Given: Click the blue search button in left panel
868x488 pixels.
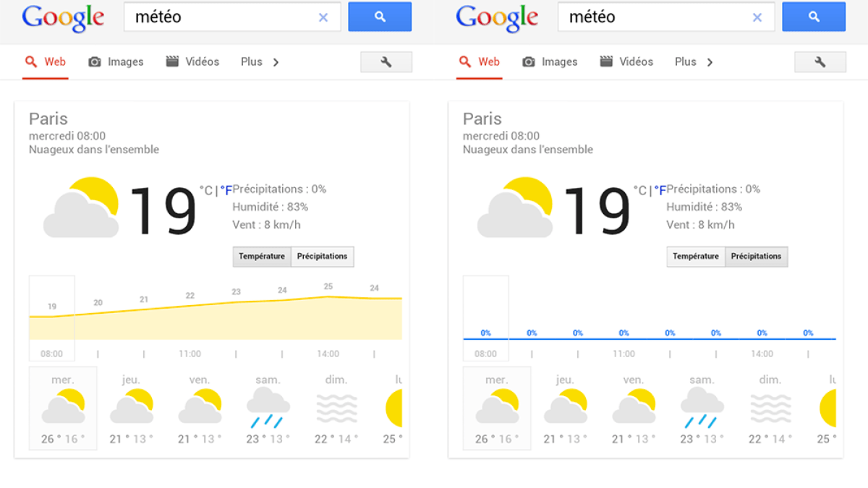Looking at the screenshot, I should click(x=380, y=17).
